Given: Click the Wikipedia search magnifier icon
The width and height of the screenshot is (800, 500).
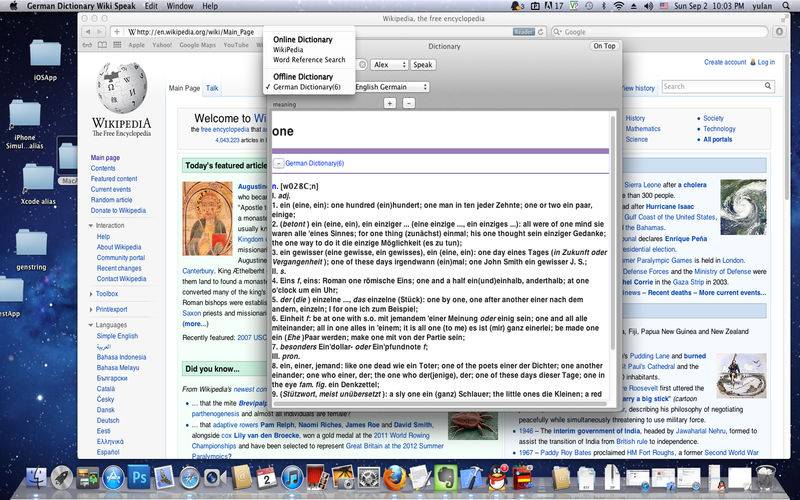Looking at the screenshot, I should click(768, 86).
